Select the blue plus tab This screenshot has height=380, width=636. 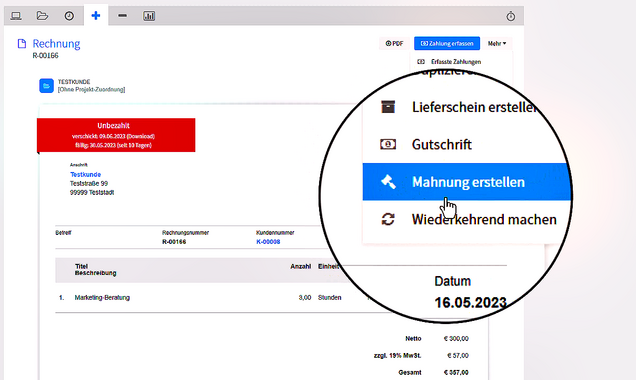[x=96, y=16]
